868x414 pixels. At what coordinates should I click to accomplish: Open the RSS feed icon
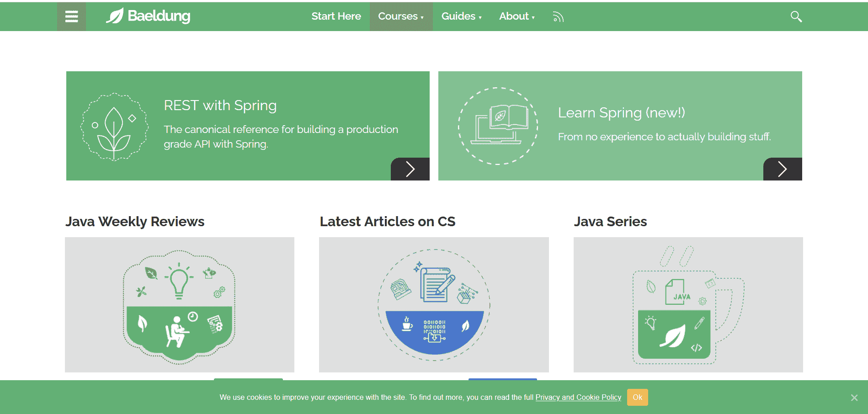[558, 17]
